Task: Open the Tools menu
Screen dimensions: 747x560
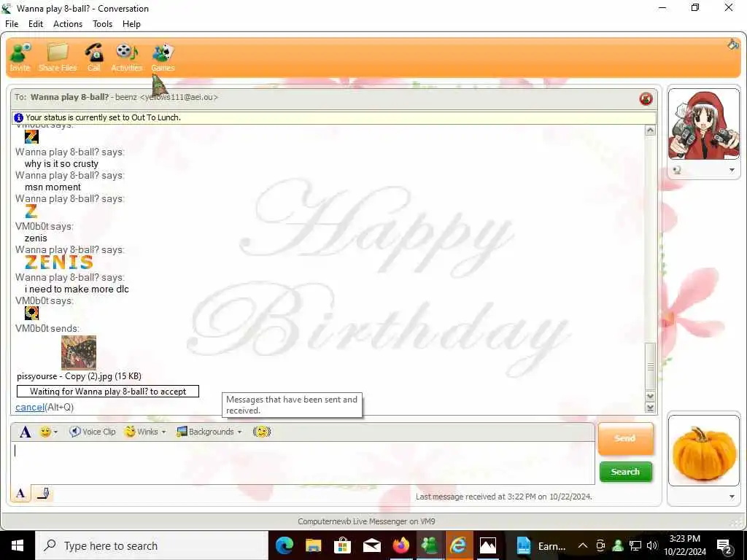Action: [102, 24]
